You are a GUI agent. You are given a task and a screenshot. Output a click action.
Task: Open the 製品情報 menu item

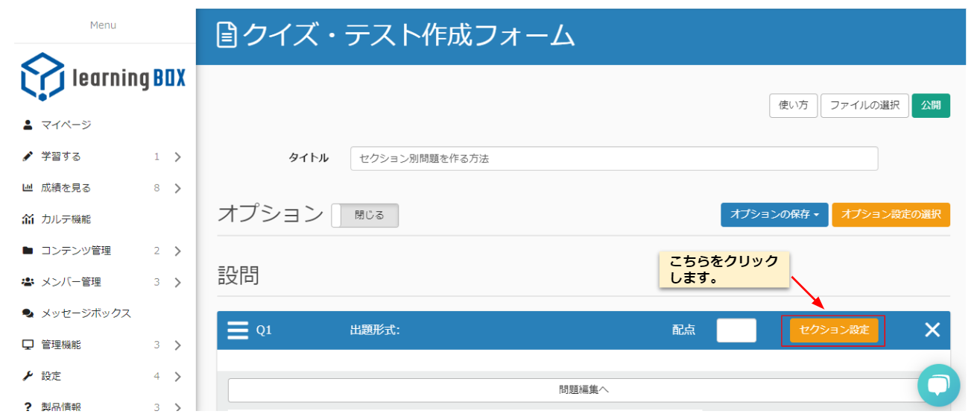click(x=61, y=407)
